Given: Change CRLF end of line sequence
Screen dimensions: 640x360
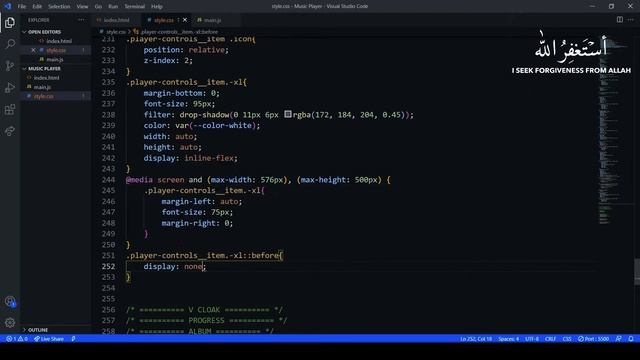Looking at the screenshot, I should tap(550, 339).
